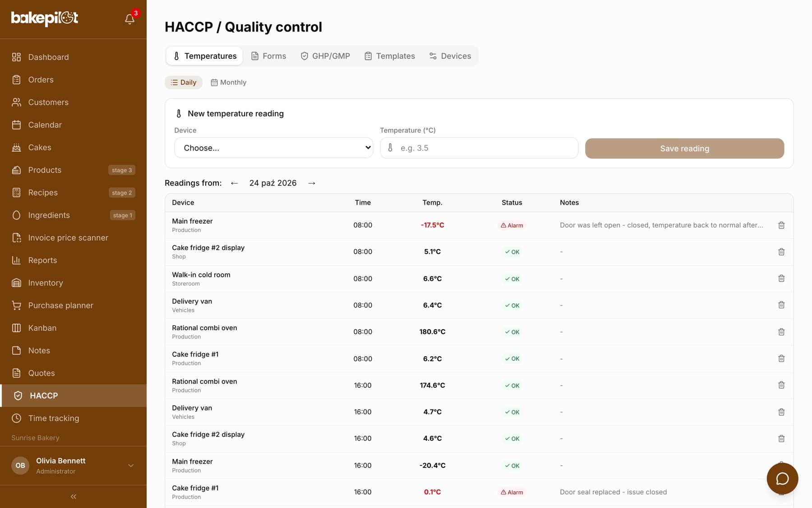Screen dimensions: 812x508
Task: Open the Temperatures tab
Action: pos(205,56)
